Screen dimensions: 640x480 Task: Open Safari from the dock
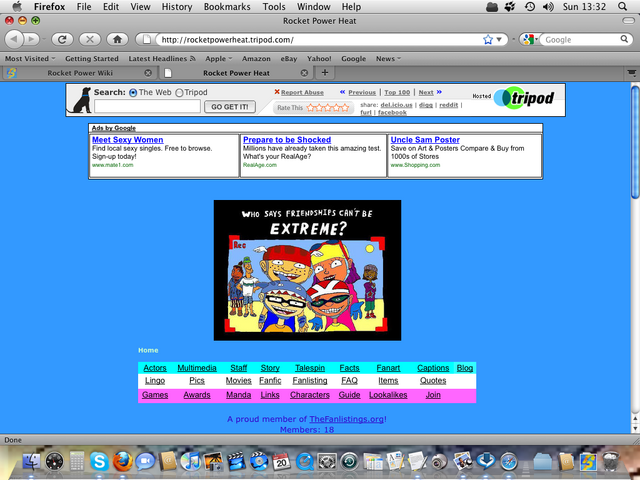pyautogui.click(x=509, y=462)
